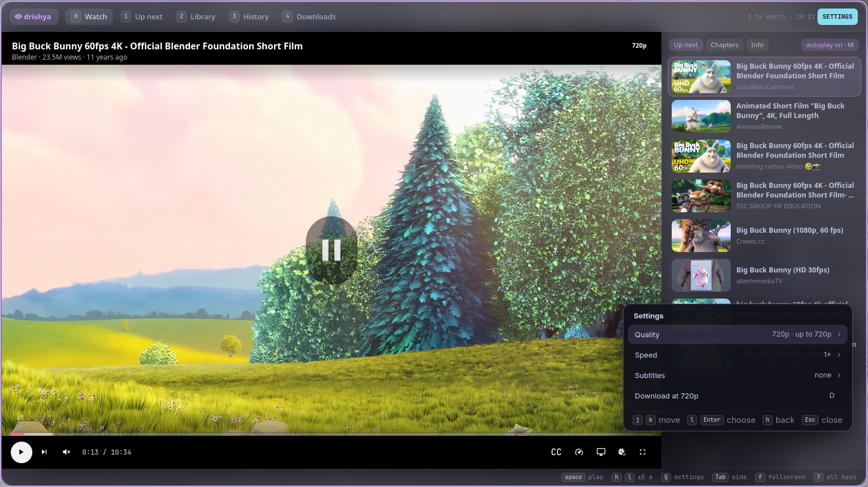Choose Download at 720p
This screenshot has height=487, width=868.
(x=738, y=396)
